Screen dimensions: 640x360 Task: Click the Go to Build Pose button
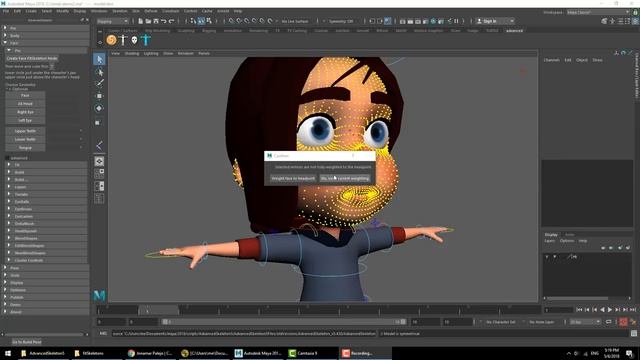[27, 342]
